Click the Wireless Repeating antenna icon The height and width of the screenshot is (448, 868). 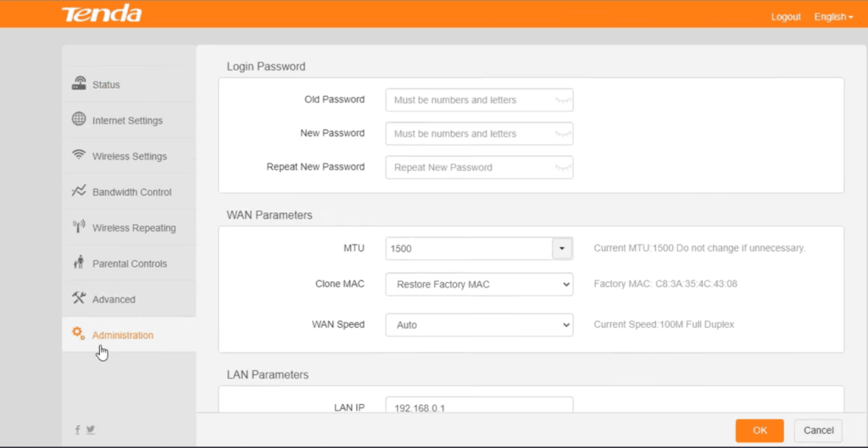click(x=79, y=227)
